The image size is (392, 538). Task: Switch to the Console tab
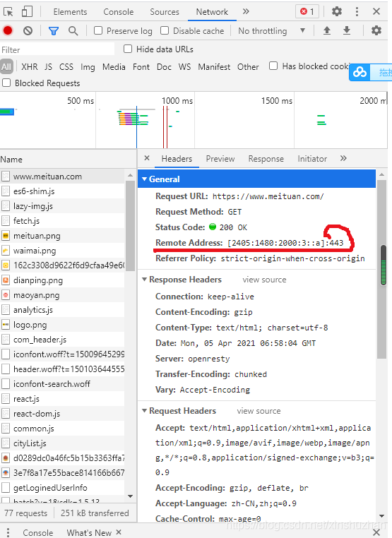tap(119, 12)
